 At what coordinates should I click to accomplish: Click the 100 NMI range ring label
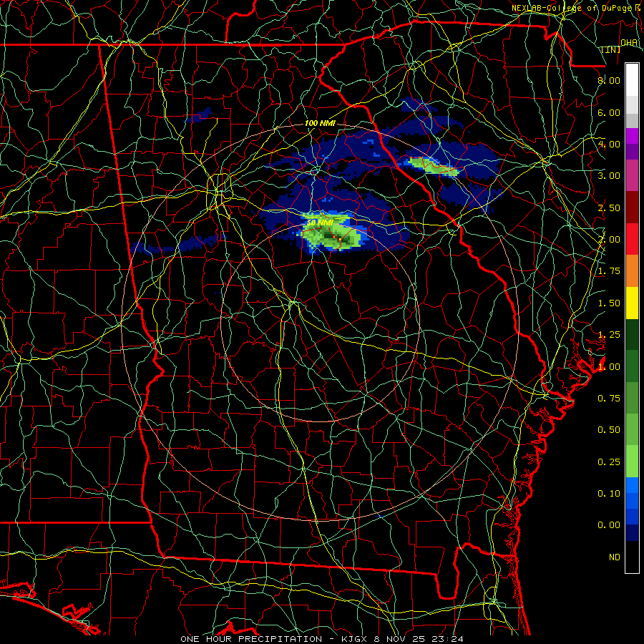click(320, 123)
